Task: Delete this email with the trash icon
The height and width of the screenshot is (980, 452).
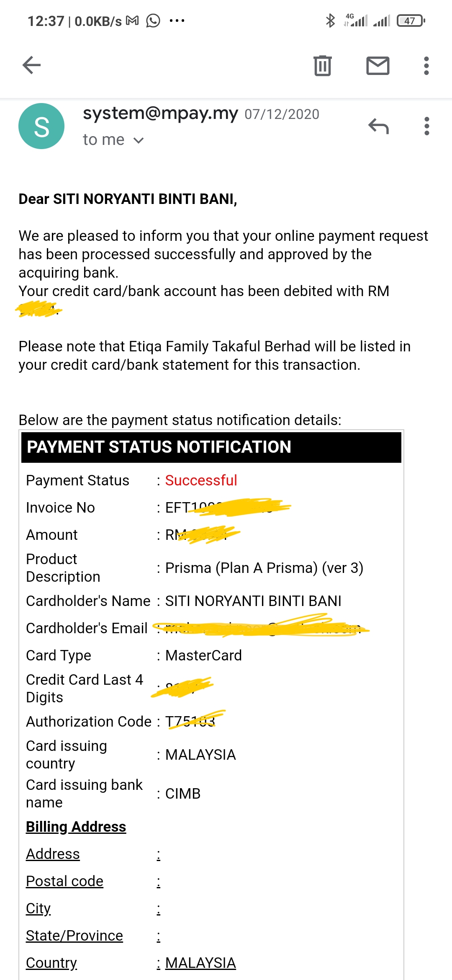Action: click(x=322, y=66)
